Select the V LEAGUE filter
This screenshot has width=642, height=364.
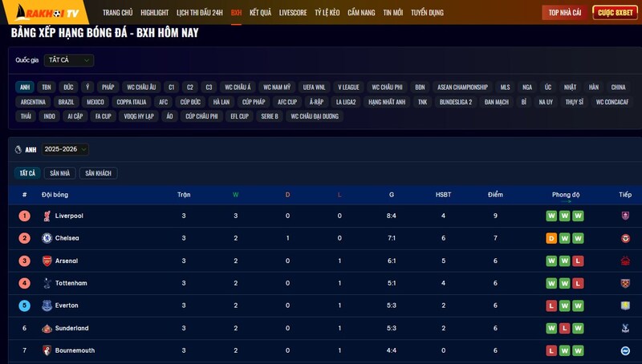(x=348, y=87)
